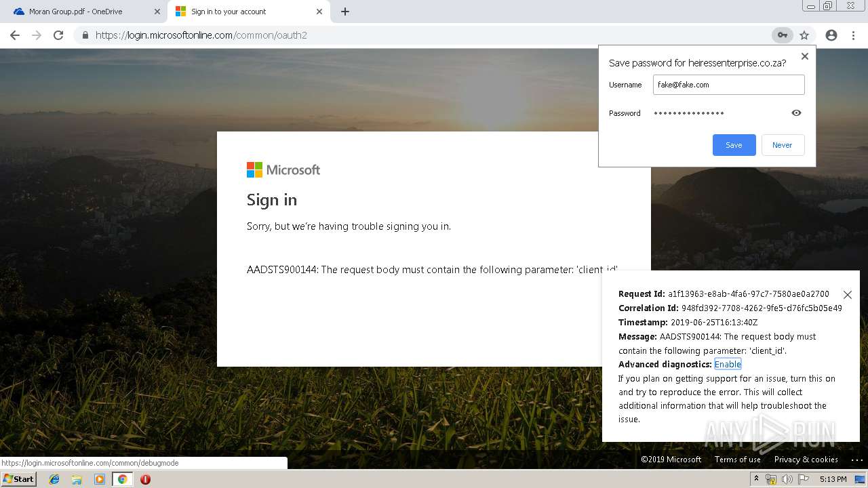The width and height of the screenshot is (868, 488).
Task: Save the password
Action: tap(734, 145)
